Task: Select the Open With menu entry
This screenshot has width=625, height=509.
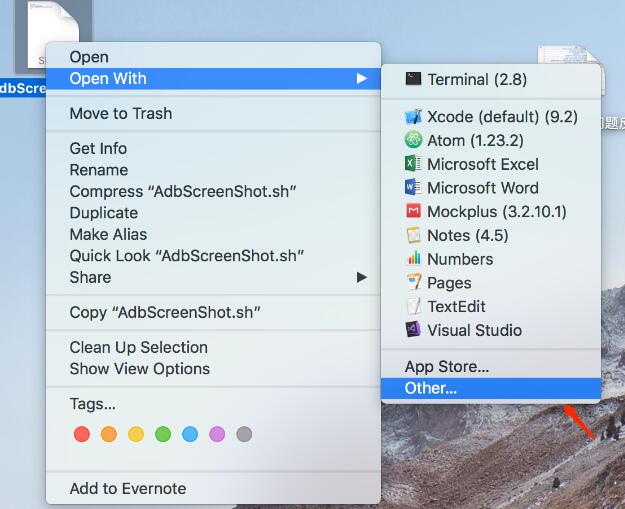Action: [213, 79]
